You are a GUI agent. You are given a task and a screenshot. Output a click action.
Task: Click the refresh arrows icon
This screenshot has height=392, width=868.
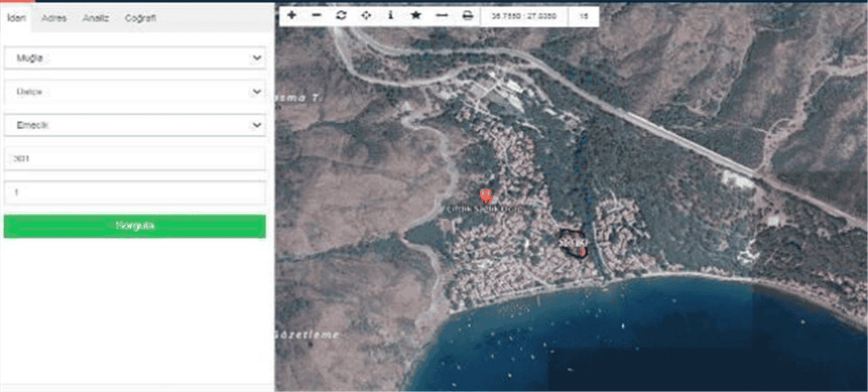tap(341, 16)
